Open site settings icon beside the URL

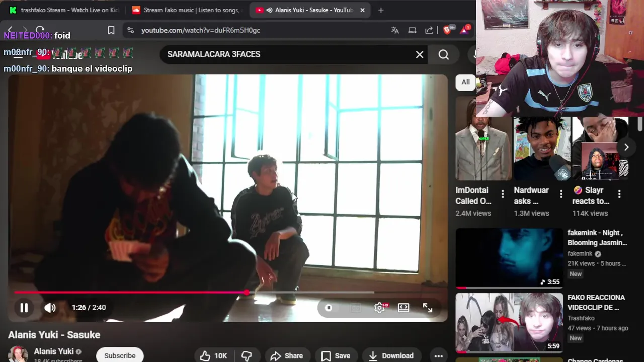click(131, 30)
